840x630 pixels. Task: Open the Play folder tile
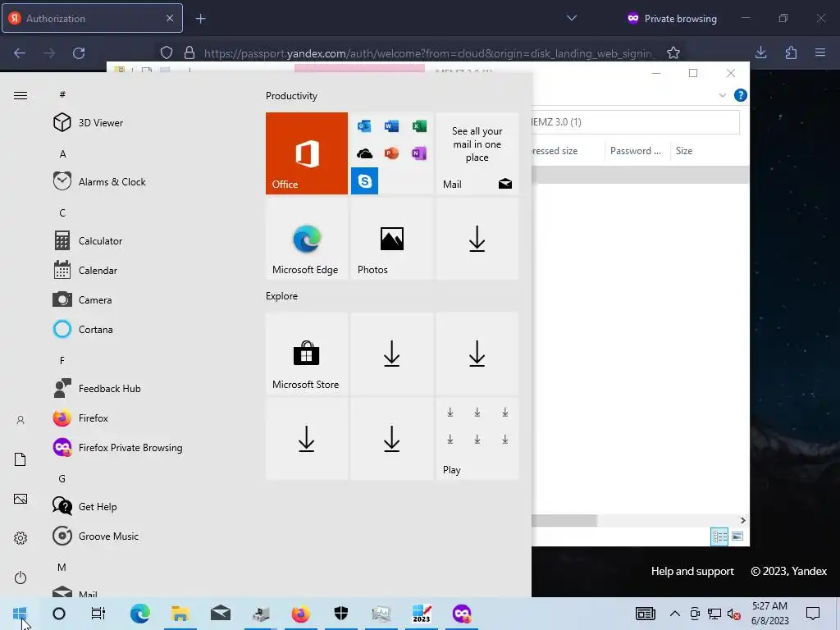click(477, 439)
